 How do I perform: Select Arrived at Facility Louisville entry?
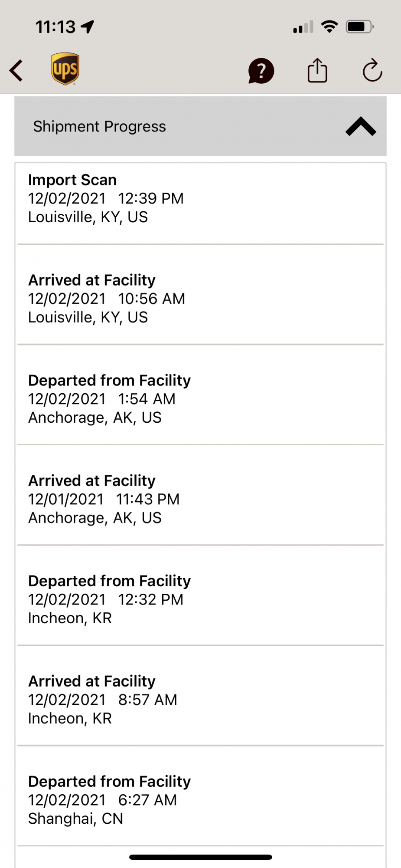click(x=200, y=299)
